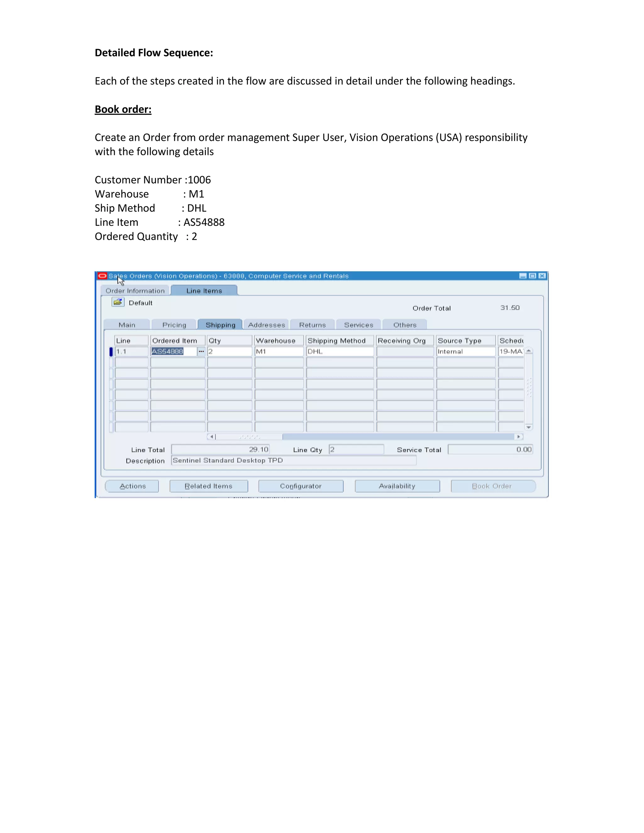Screen dimensions: 644x833
Task: Click the Service Total field 0.00
Action: [x=490, y=450]
